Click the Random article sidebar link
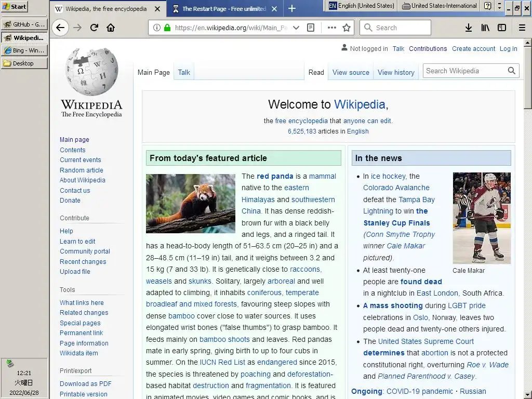 [82, 170]
